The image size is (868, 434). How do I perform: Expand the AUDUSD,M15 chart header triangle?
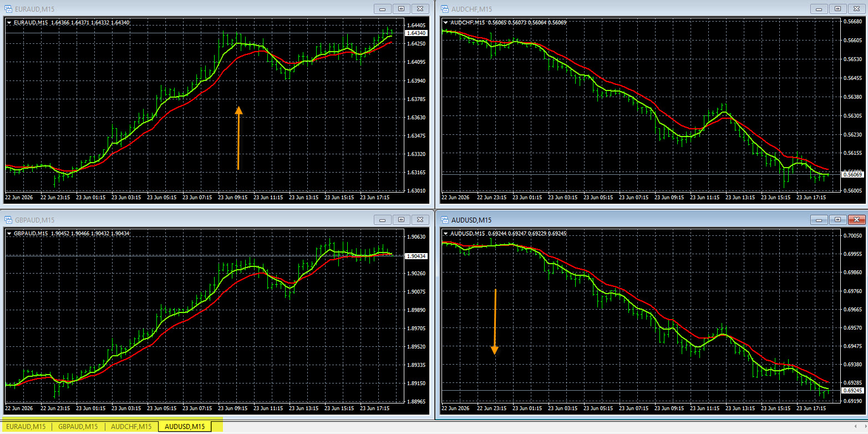point(446,234)
